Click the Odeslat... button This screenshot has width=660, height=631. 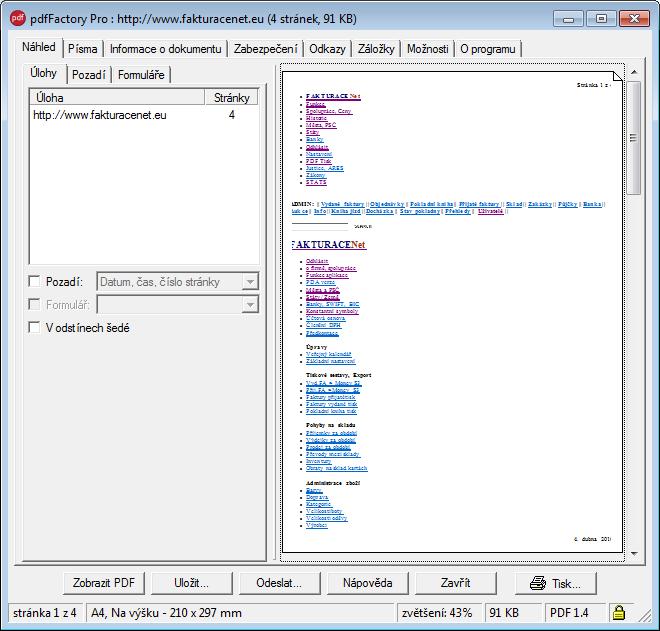[279, 583]
